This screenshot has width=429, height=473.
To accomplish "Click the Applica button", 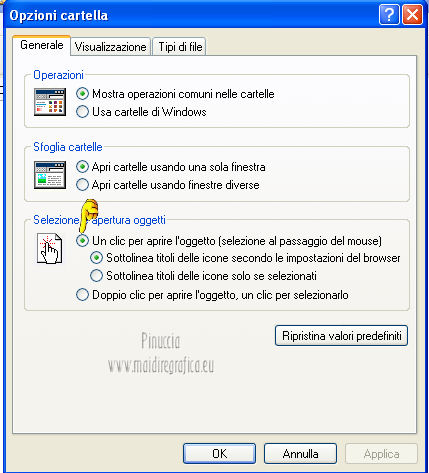I will pyautogui.click(x=381, y=454).
